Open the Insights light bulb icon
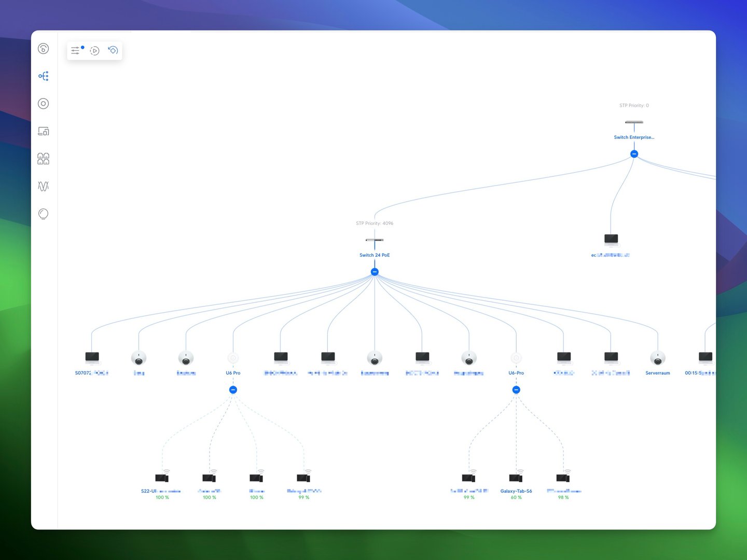The height and width of the screenshot is (560, 747). point(44,214)
